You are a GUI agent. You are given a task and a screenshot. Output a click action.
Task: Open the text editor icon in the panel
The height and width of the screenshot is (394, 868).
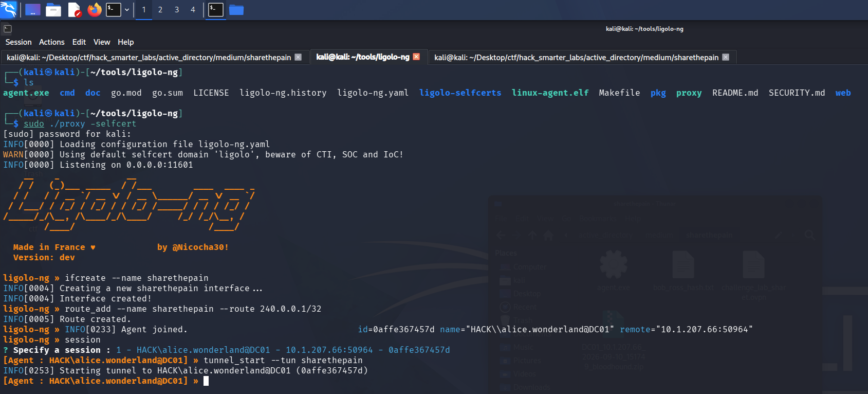pyautogui.click(x=75, y=10)
